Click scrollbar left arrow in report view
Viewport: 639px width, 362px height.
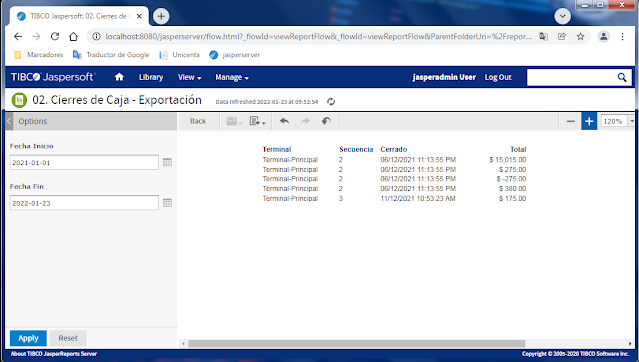(183, 344)
